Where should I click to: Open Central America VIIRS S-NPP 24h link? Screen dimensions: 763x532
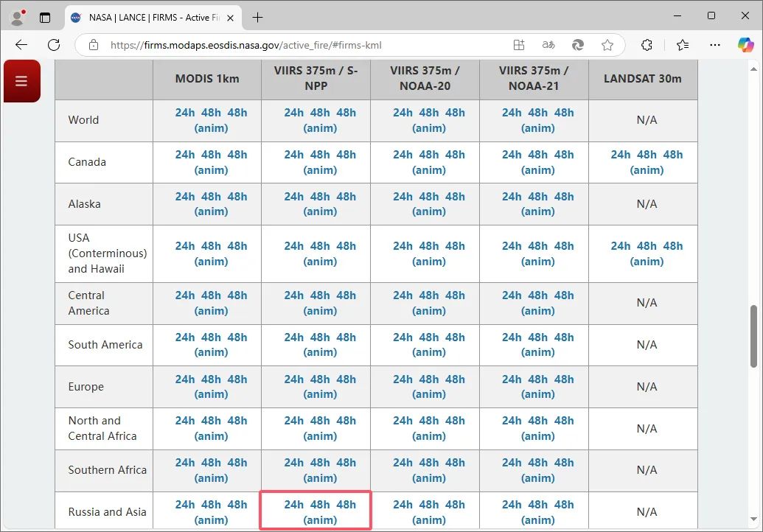294,295
